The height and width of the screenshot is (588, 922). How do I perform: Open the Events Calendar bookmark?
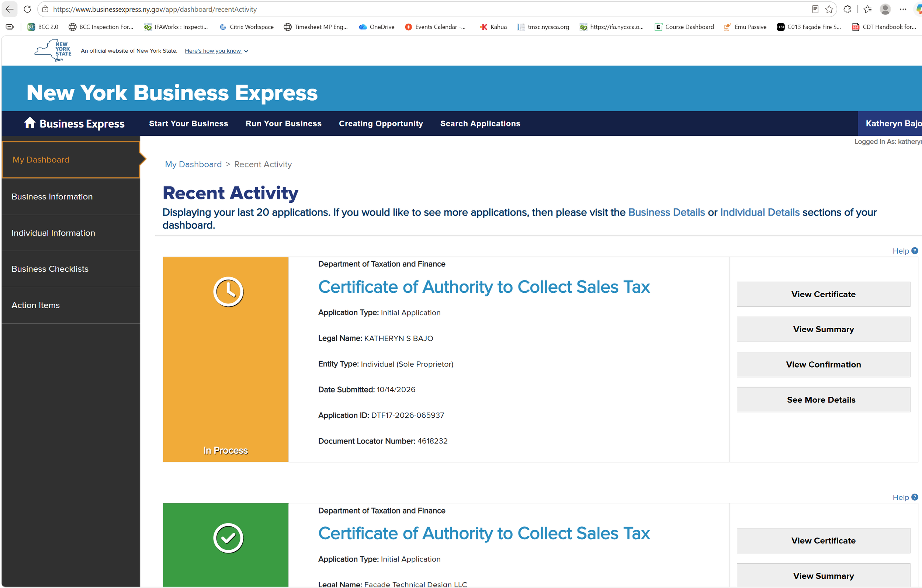coord(435,27)
